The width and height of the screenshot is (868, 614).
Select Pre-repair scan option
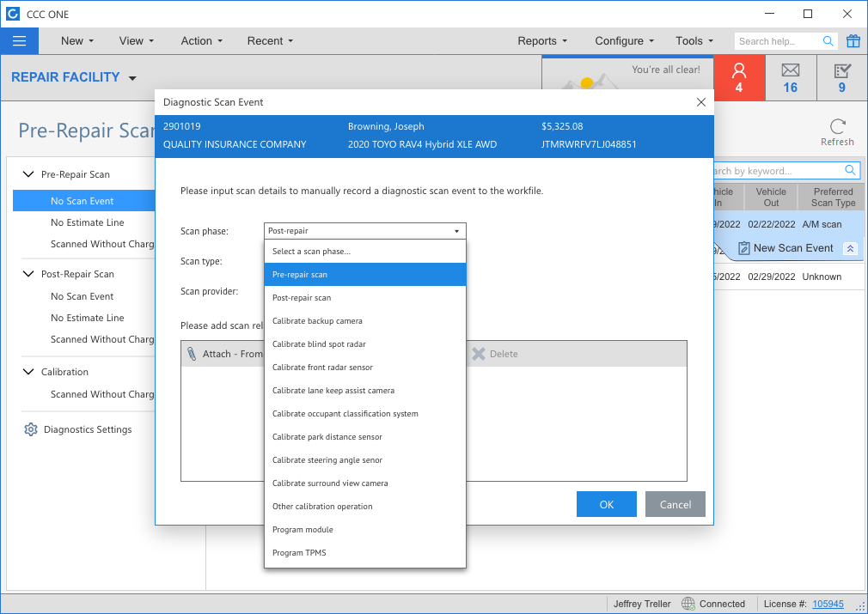(x=364, y=274)
